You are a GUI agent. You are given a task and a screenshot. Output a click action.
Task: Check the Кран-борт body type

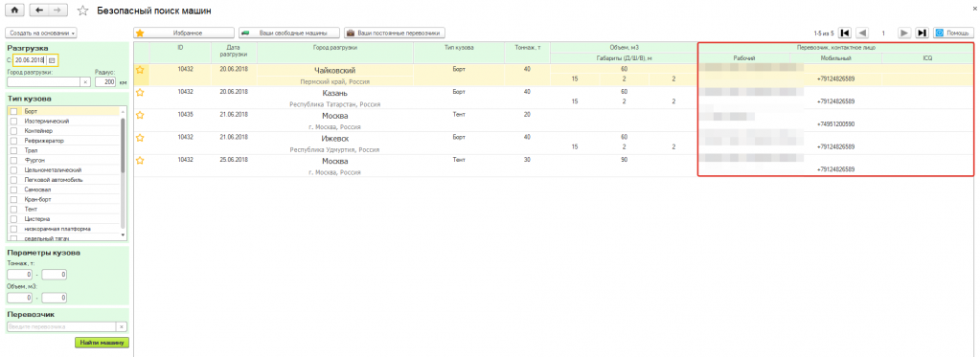[13, 199]
